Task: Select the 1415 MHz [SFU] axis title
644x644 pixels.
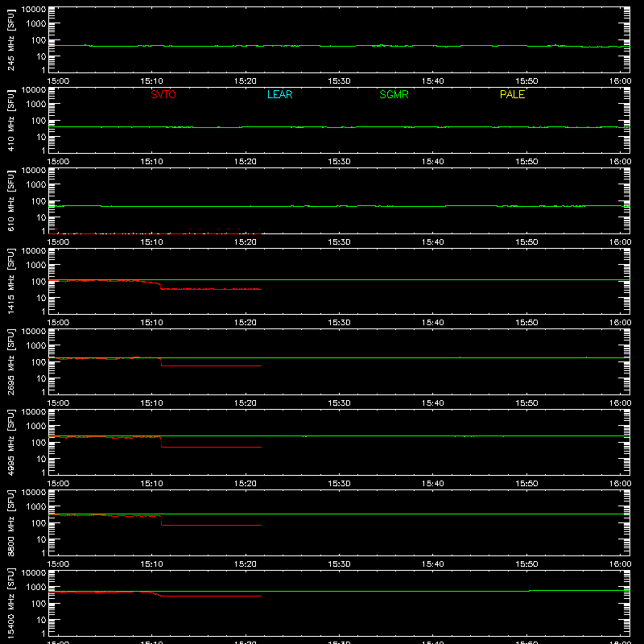Action: tap(10, 281)
